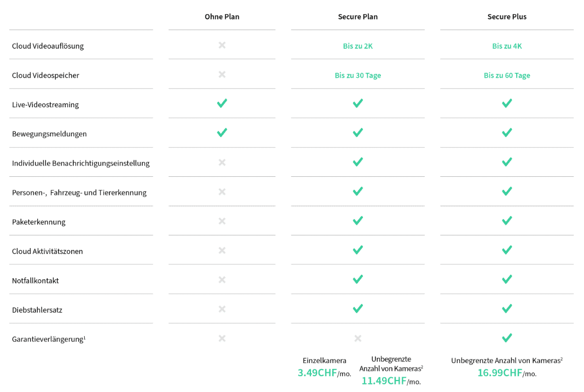This screenshot has width=584, height=392.
Task: Click the Secure Plan checkmark for Diebstahlersatz
Action: [x=358, y=309]
